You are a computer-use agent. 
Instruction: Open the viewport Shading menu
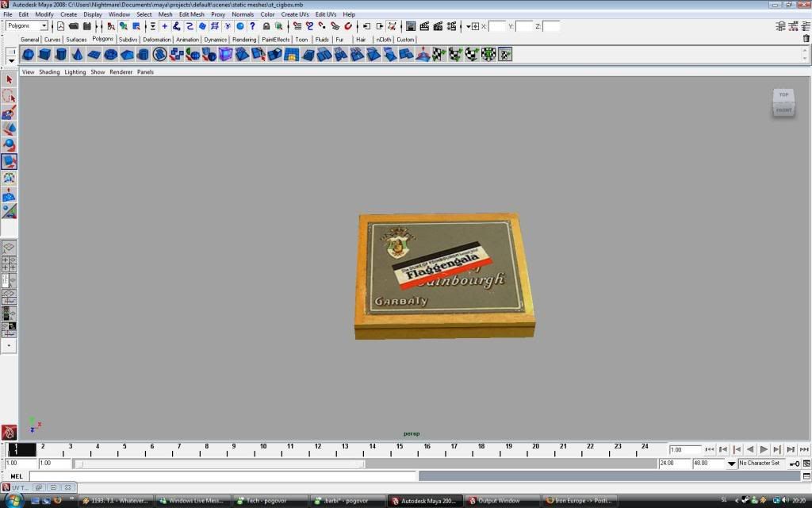pos(49,72)
